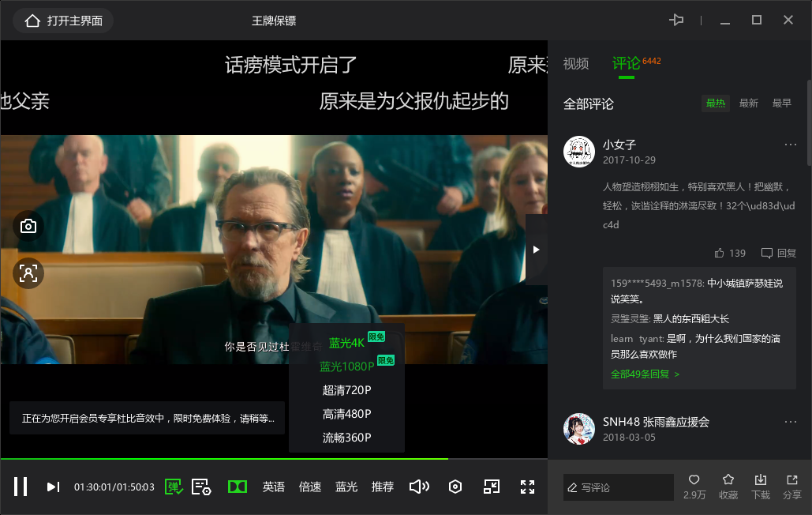
Task: Click the comments panel scrollbar
Action: tap(809, 122)
